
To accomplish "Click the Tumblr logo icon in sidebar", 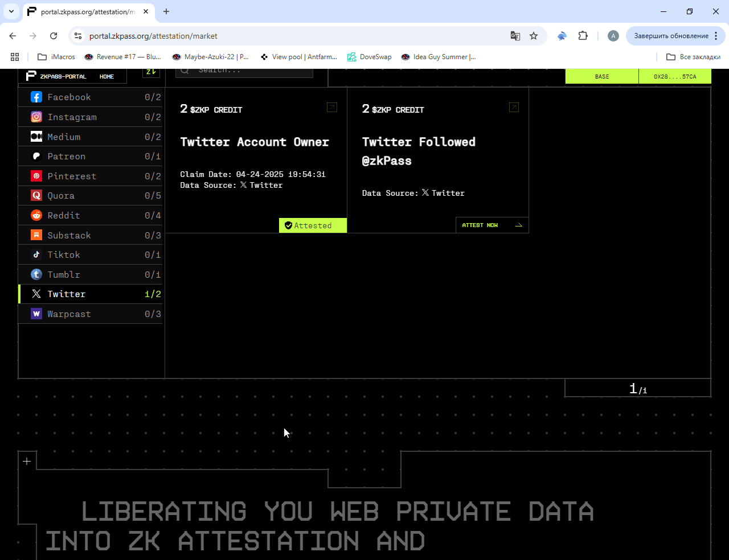I will (x=36, y=274).
